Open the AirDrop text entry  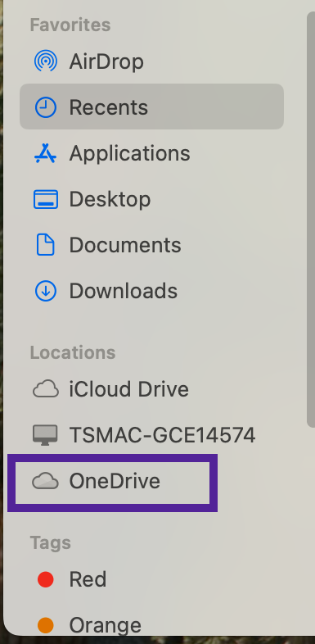(106, 61)
